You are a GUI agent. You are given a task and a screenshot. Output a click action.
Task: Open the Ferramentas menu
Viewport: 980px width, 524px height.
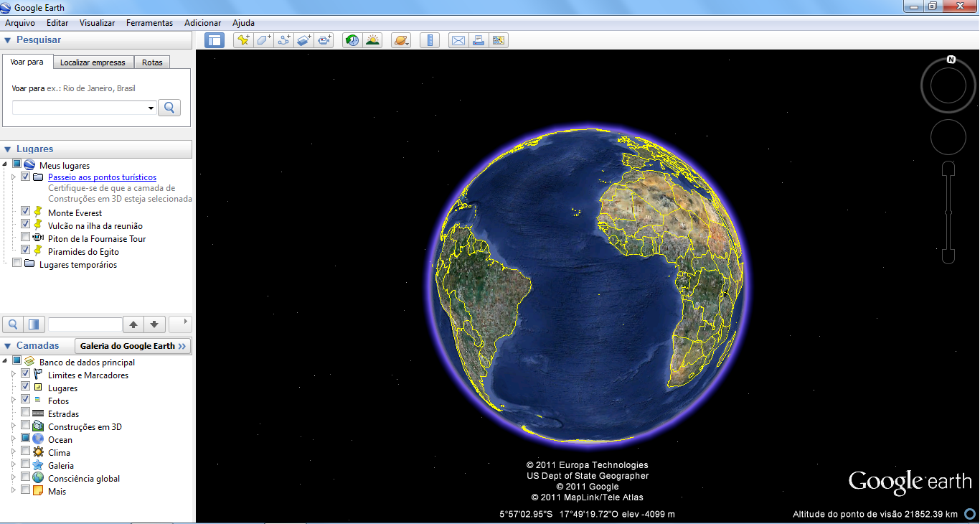(x=149, y=22)
